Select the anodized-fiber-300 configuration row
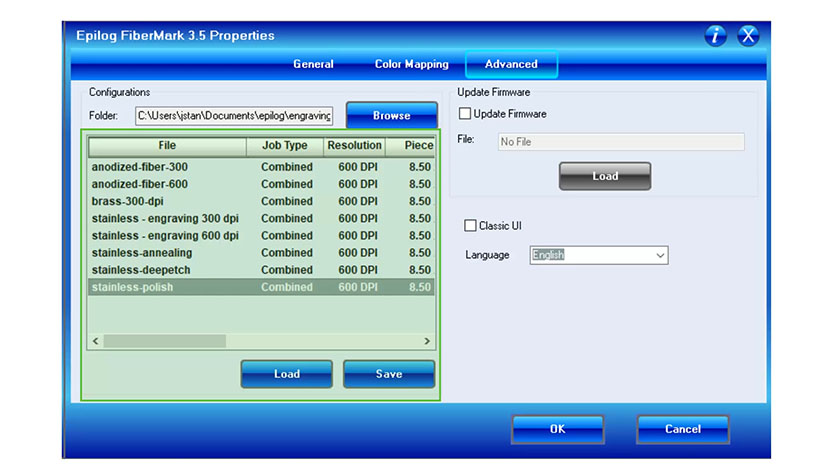 (140, 167)
